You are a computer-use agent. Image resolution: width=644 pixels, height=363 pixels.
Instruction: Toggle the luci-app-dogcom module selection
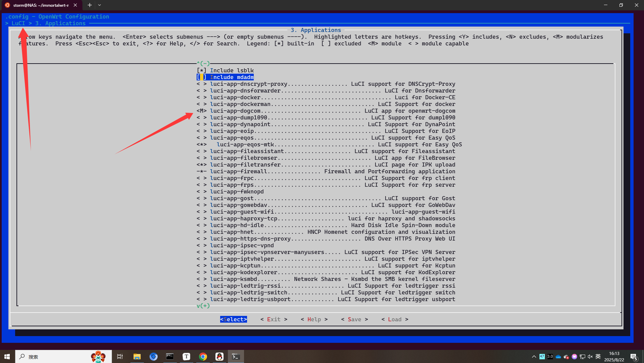pos(201,111)
